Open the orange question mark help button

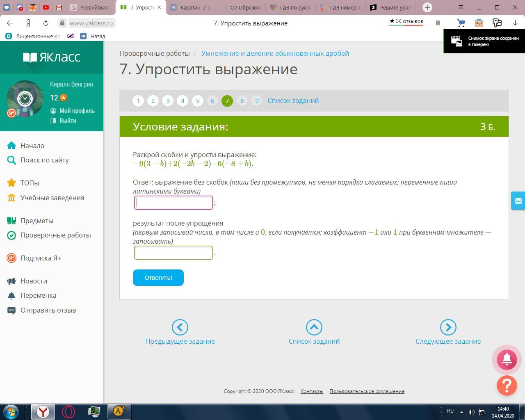(x=507, y=386)
